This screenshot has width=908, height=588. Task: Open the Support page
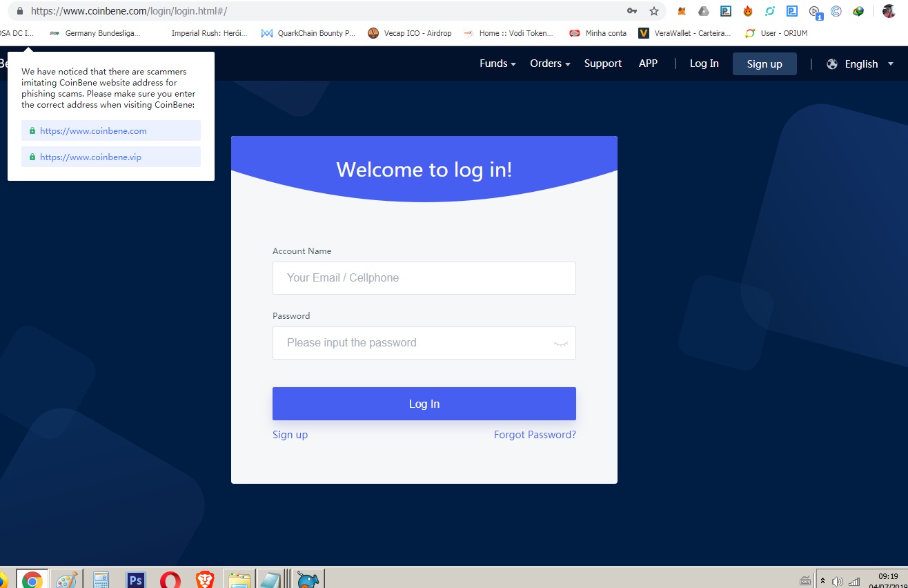pos(603,63)
